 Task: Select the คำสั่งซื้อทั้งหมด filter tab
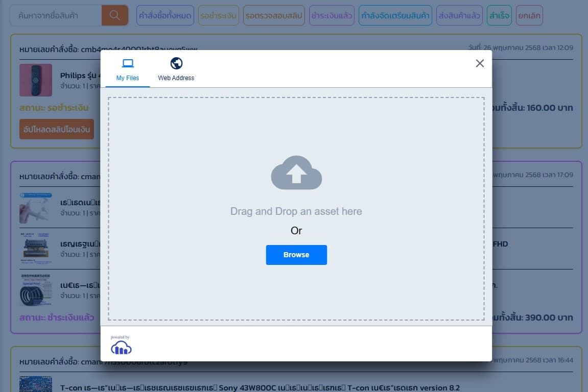pos(165,15)
